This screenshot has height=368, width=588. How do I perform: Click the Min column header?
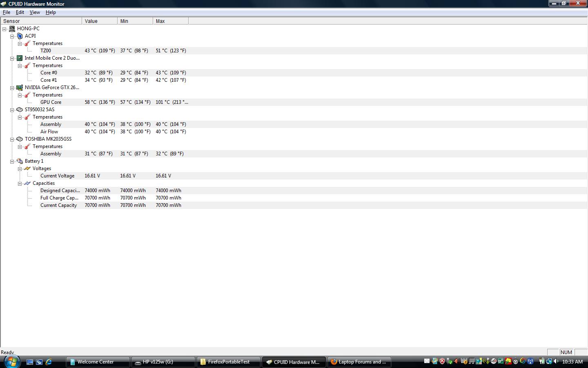(135, 21)
